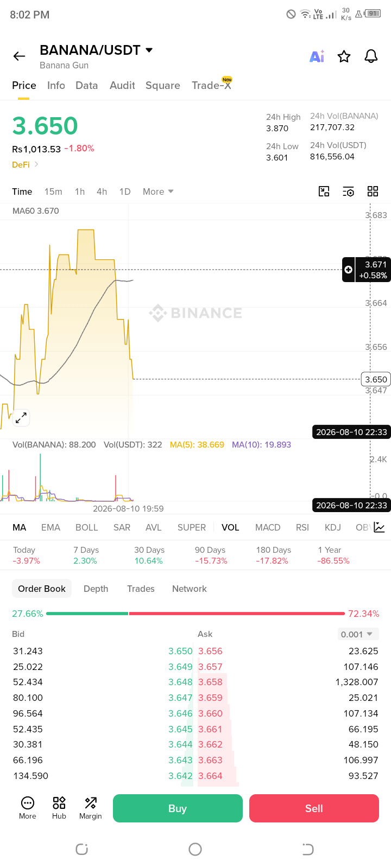Viewport: 391px width, 868px height.
Task: Toggle the EMA indicator
Action: point(51,527)
